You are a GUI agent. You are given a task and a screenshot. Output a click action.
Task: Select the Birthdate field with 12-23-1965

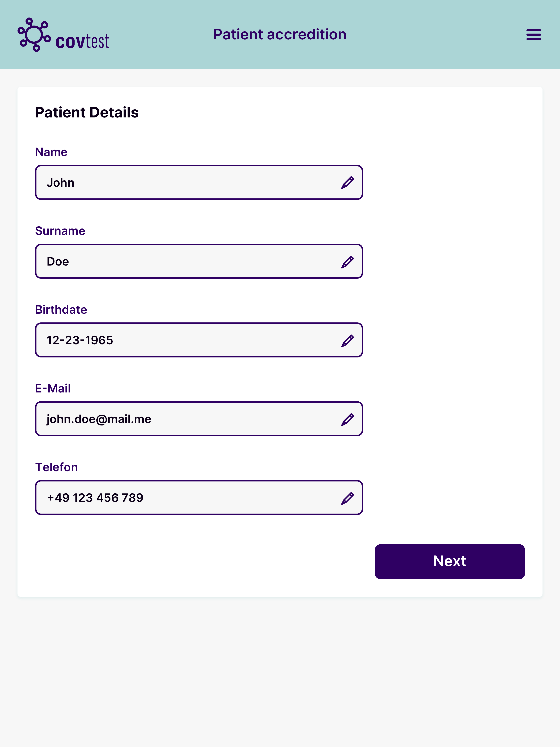pyautogui.click(x=189, y=340)
